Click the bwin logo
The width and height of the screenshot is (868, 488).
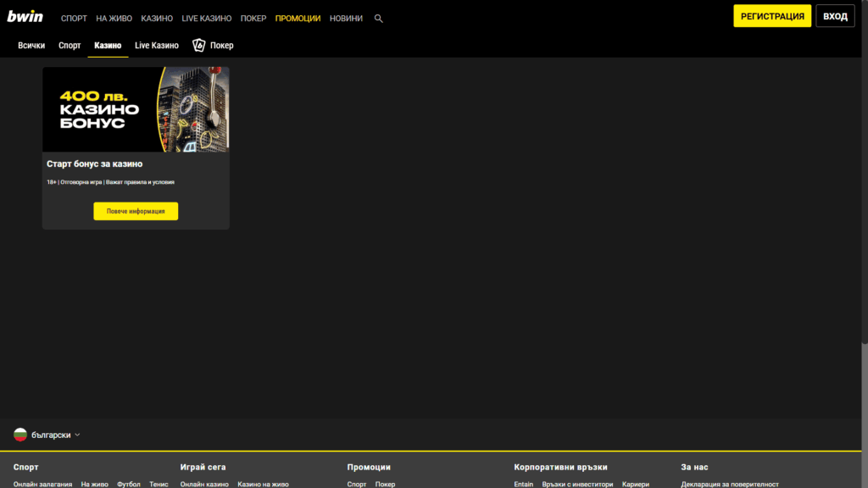25,15
